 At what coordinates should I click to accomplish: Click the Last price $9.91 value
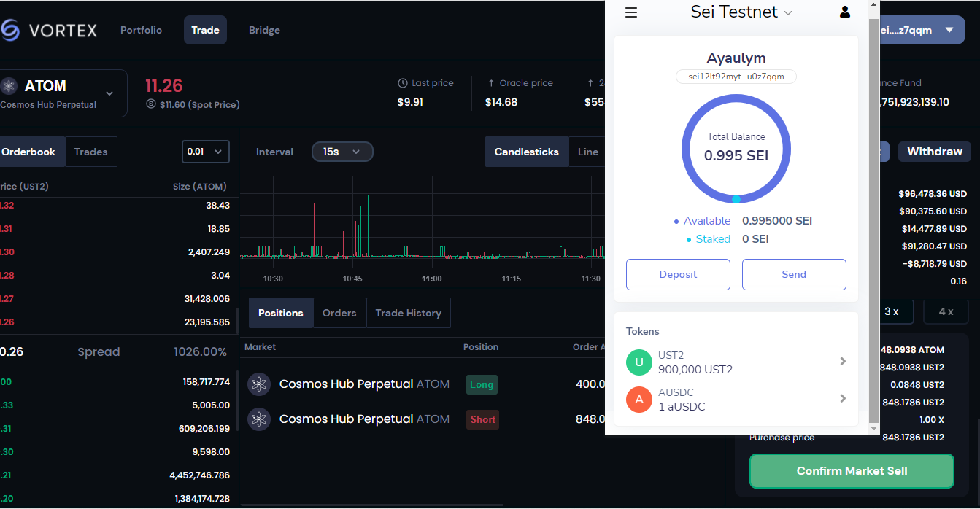click(x=410, y=102)
